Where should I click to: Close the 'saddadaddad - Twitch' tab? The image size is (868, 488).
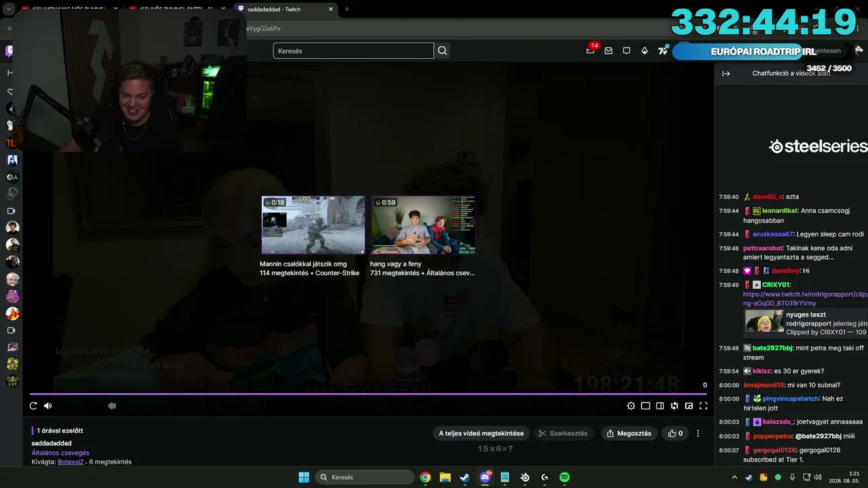click(331, 9)
